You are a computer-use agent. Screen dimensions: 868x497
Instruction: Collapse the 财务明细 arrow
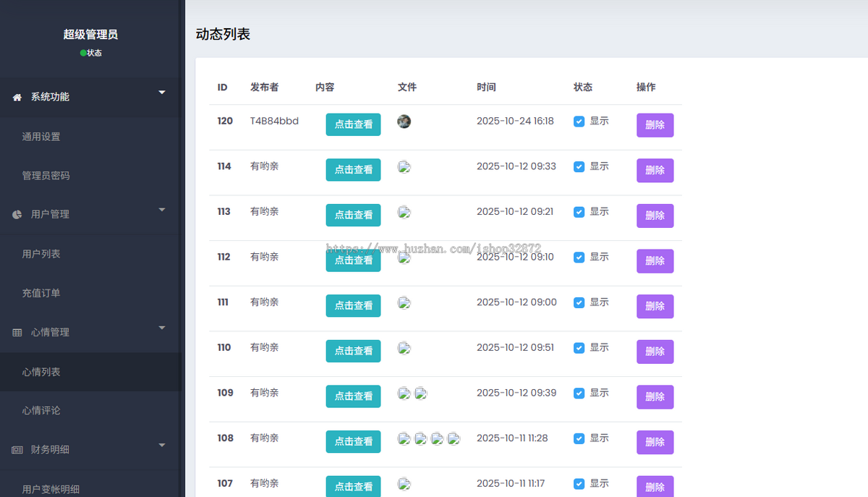tap(162, 445)
